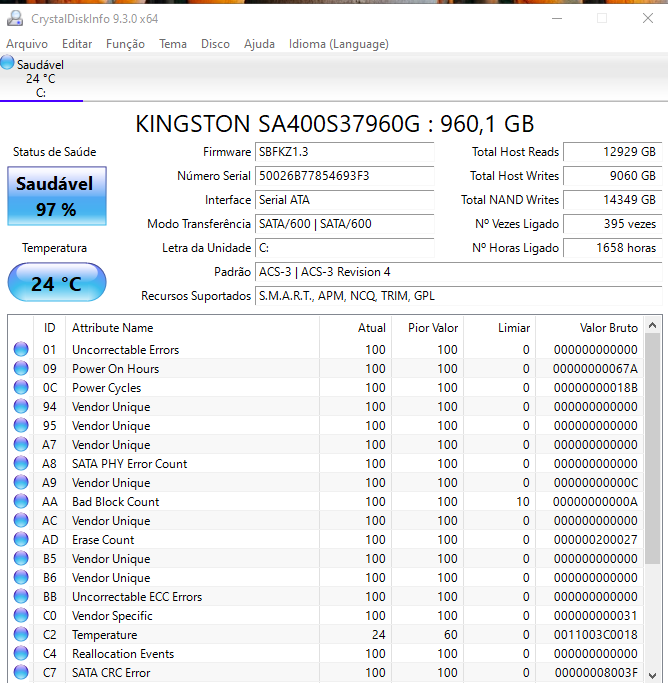Click Nº Vezes Ligado value 395 vezes
The width and height of the screenshot is (668, 683).
coord(613,223)
